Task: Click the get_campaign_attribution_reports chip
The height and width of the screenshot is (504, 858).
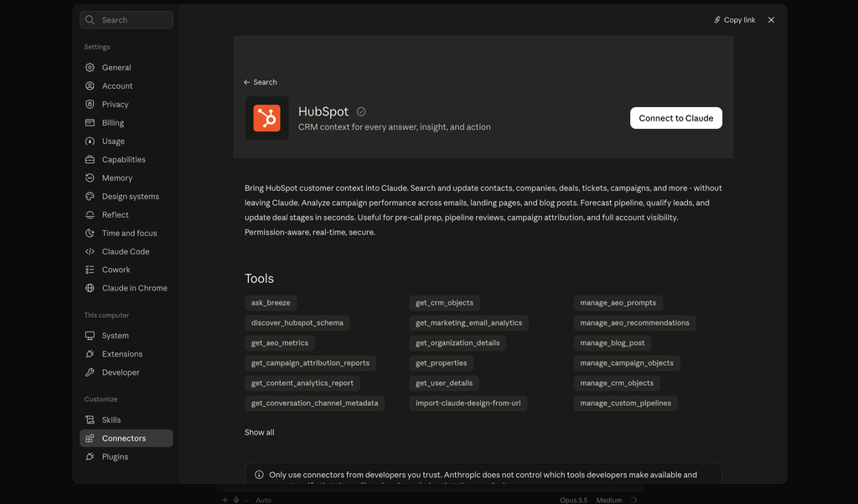Action: [x=310, y=363]
